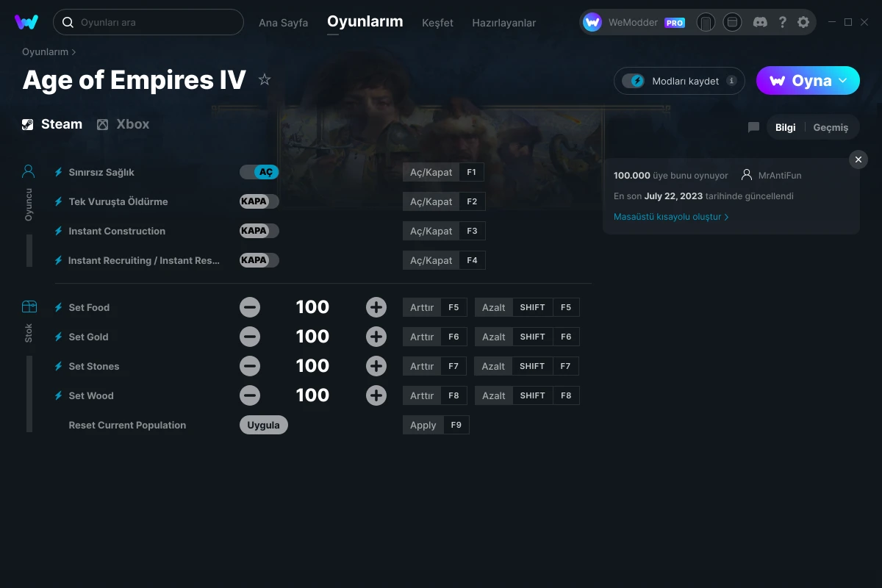The height and width of the screenshot is (588, 882).
Task: Click Apply F9 hotkey button
Action: [x=436, y=425]
